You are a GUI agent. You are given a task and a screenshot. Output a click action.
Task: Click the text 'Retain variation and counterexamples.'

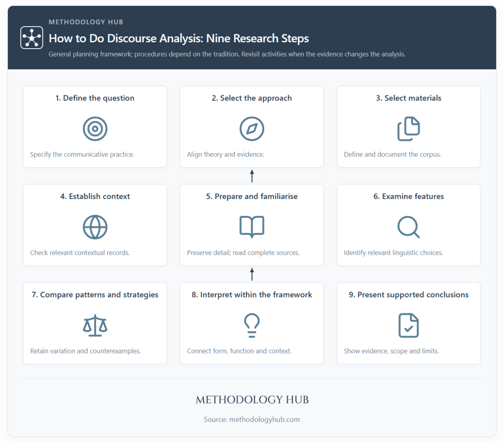pos(85,351)
